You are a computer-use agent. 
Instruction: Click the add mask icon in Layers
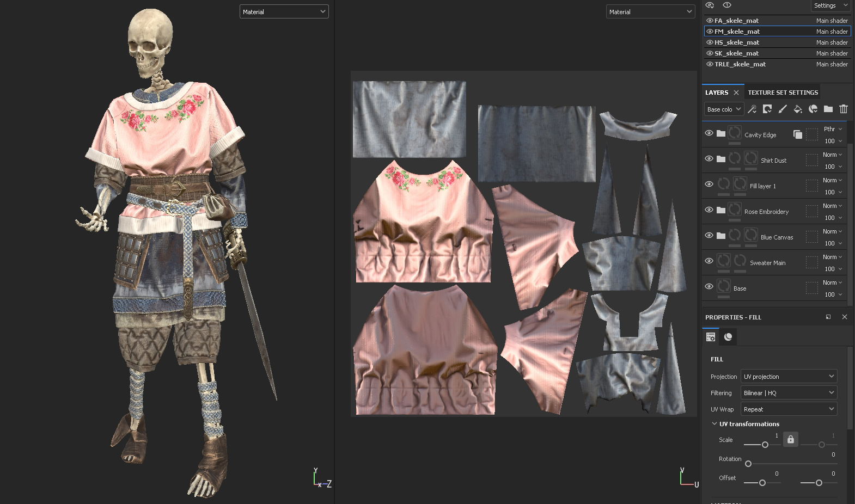coord(767,109)
